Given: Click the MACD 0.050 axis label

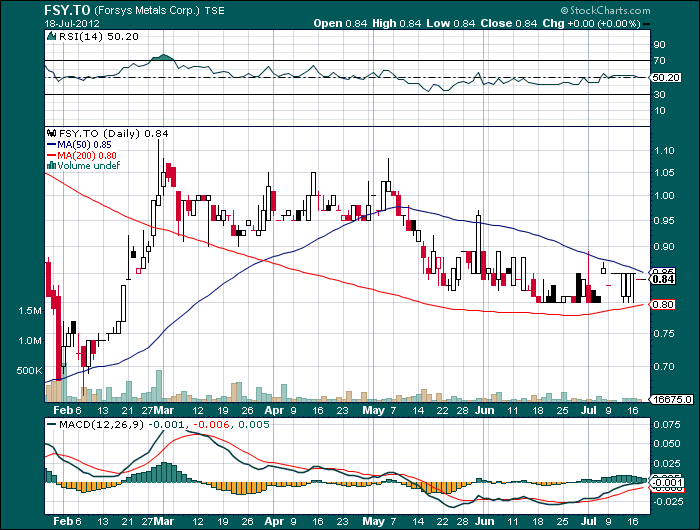Looking at the screenshot, I should point(667,444).
